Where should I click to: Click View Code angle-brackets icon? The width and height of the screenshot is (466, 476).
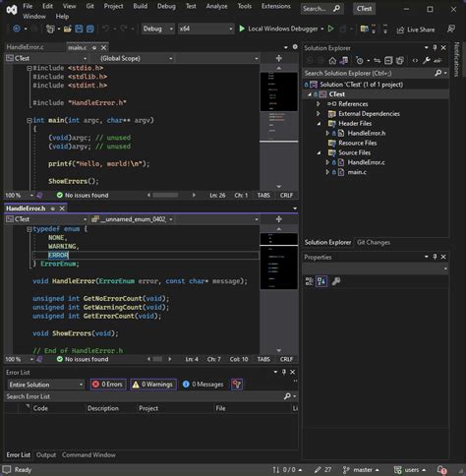click(x=415, y=61)
